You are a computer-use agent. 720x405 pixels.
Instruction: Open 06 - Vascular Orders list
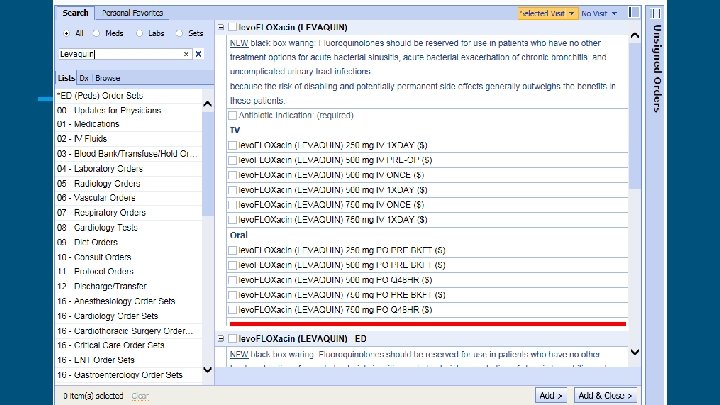[129, 198]
